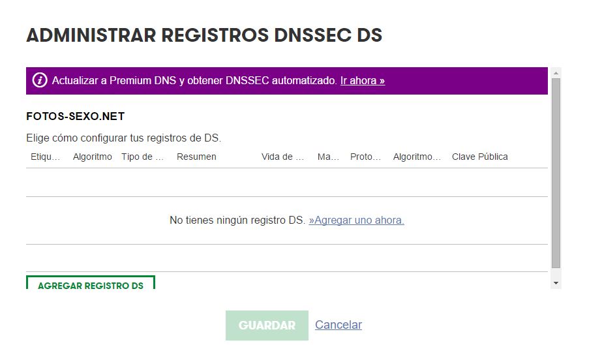Screen dimensions: 602x364
Task: Click the "Ma..." column header
Action: (x=328, y=157)
